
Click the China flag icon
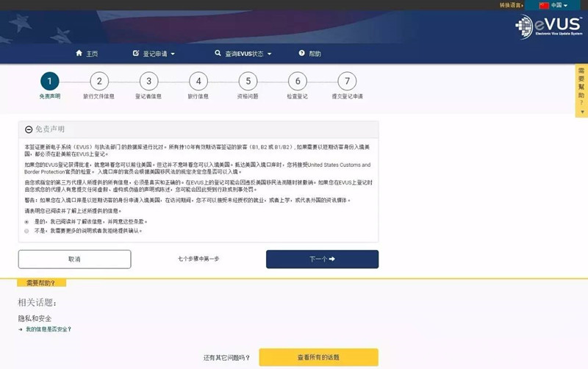pyautogui.click(x=544, y=5)
